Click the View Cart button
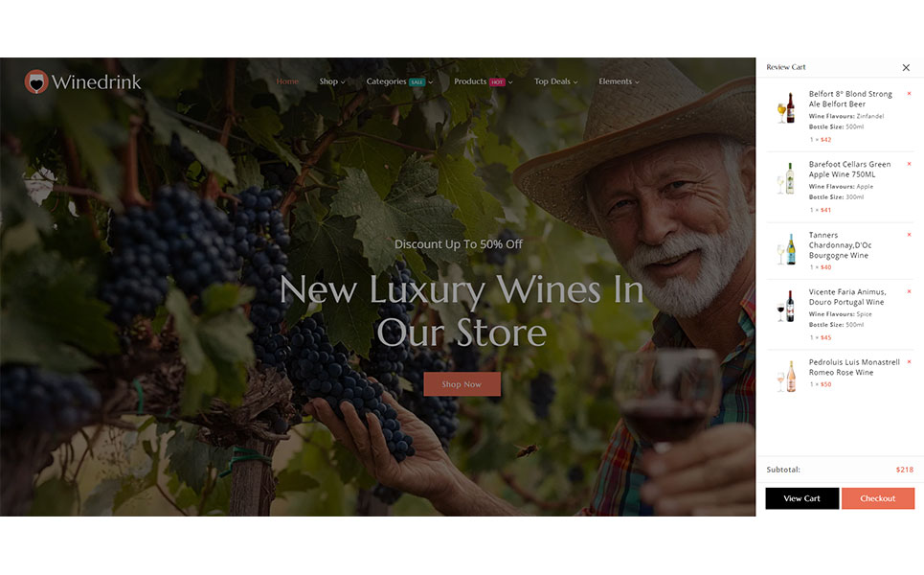The height and width of the screenshot is (575, 924). [802, 498]
